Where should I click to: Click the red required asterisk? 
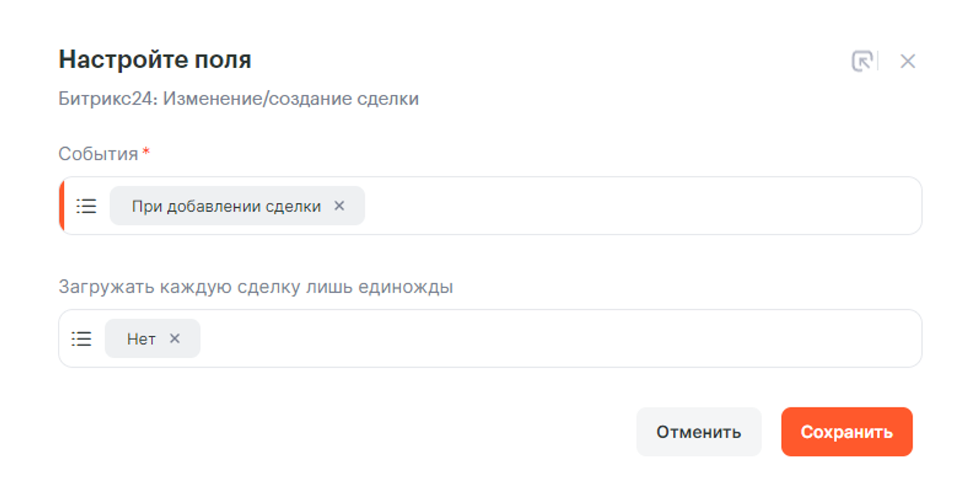point(146,152)
